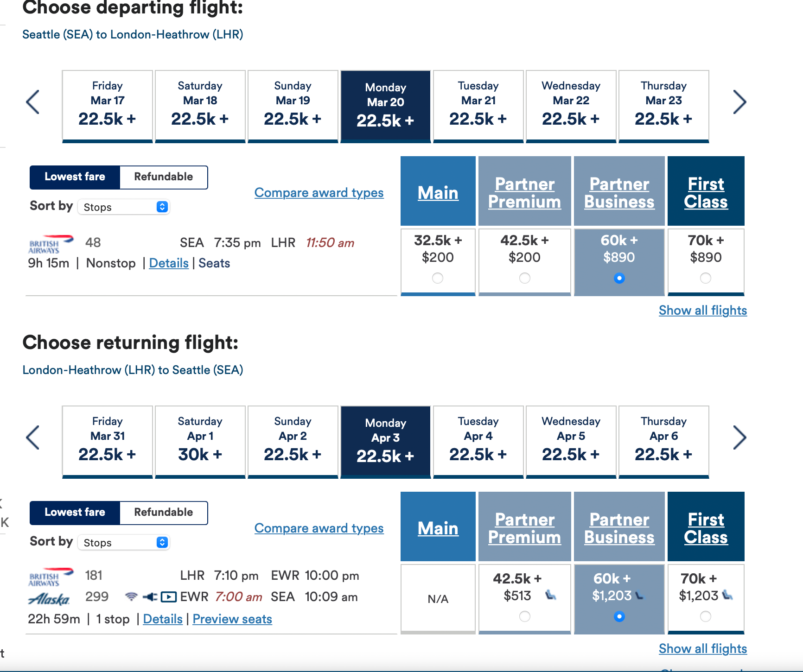Click the right chevron on return date strip
The height and width of the screenshot is (672, 803).
740,437
